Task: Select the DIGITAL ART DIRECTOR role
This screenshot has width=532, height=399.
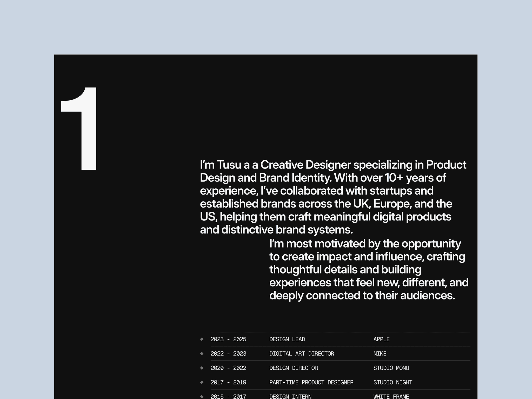Action: [302, 354]
